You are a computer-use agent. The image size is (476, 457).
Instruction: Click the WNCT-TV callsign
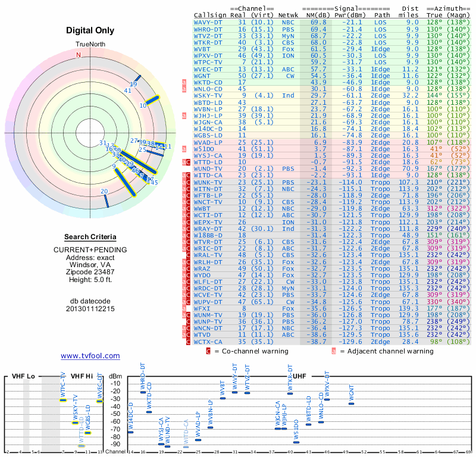pos(208,202)
